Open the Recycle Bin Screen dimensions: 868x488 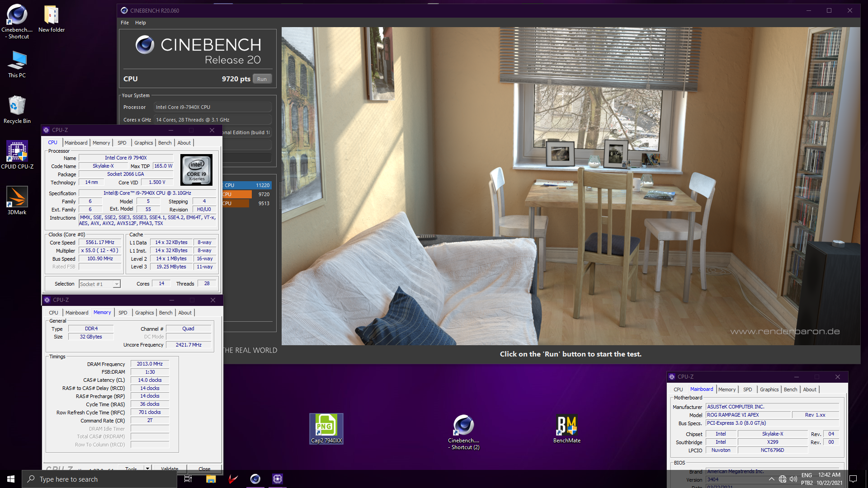17,109
